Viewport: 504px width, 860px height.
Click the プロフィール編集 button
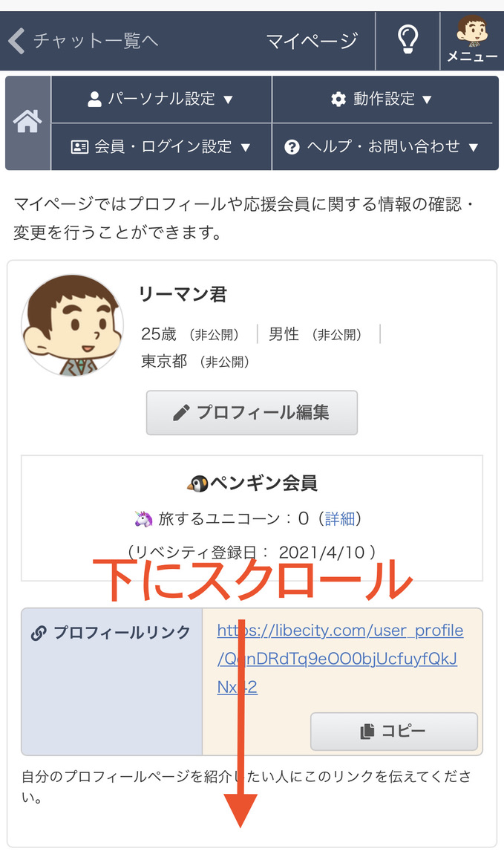(252, 412)
